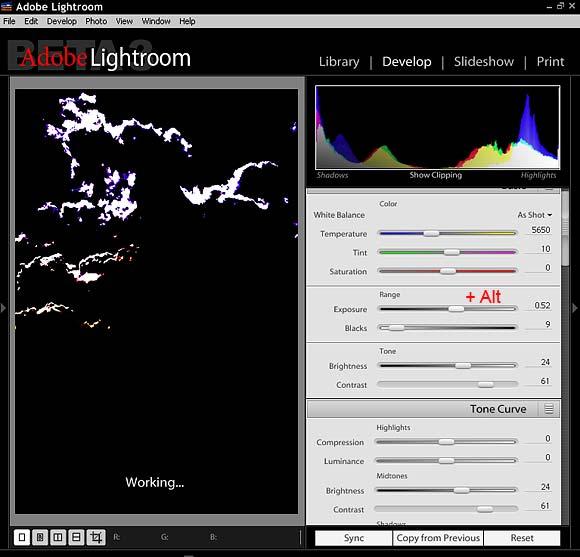Click the clipping preview image

coord(156,301)
